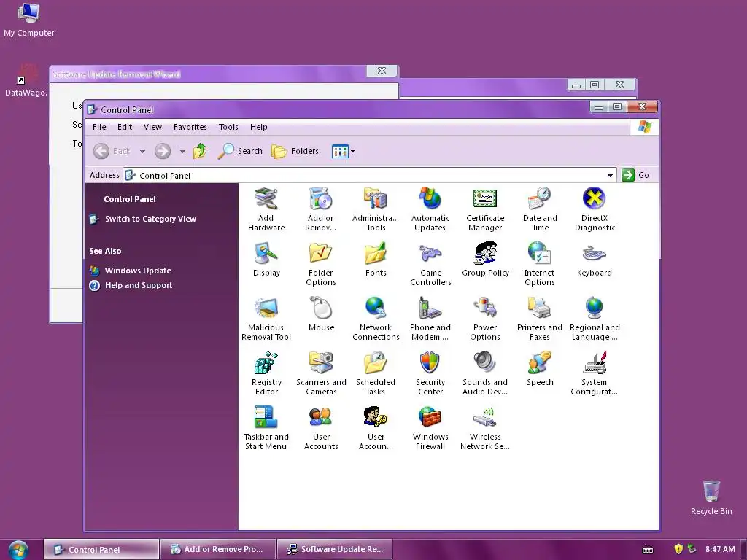The image size is (747, 560).
Task: Open Power Options
Action: [485, 319]
